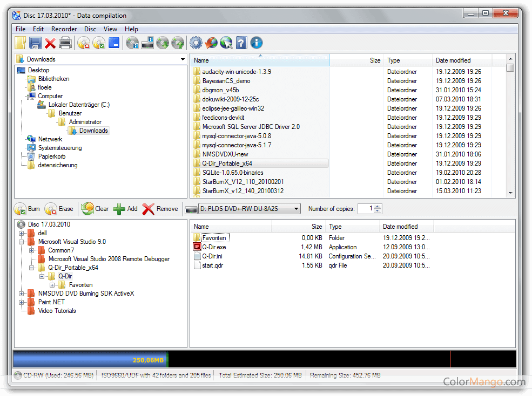Collapse the Q-Dir_Portable_x64 tree node
532x396 pixels.
click(x=31, y=267)
